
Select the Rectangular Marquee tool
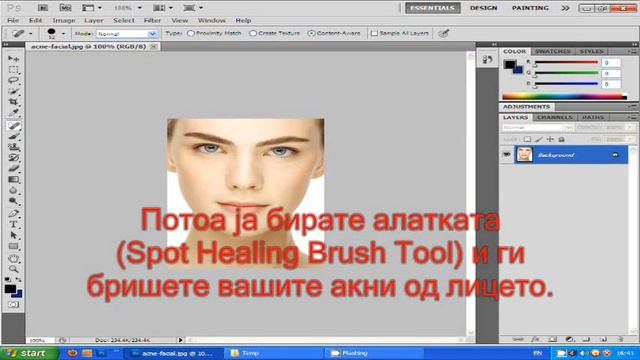pos(13,69)
